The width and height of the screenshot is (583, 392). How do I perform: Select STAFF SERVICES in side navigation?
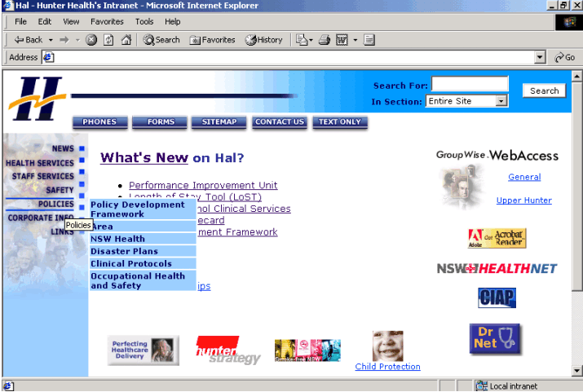point(42,177)
